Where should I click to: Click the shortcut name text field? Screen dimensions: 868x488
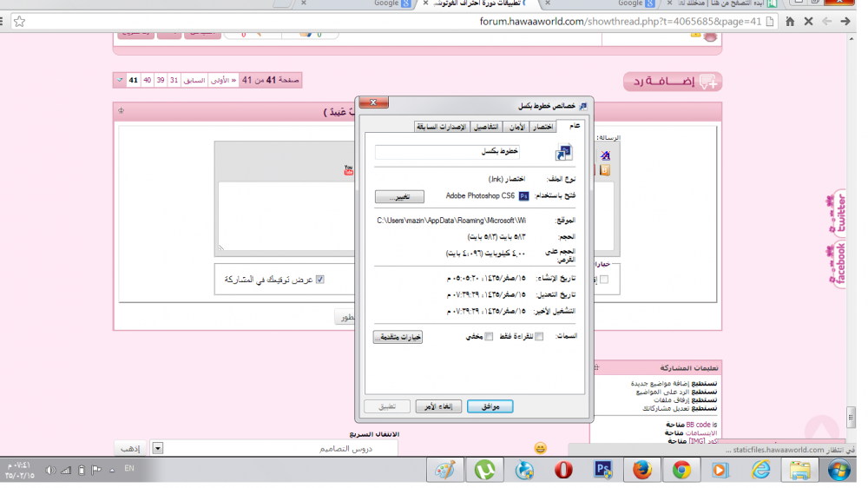(x=447, y=152)
